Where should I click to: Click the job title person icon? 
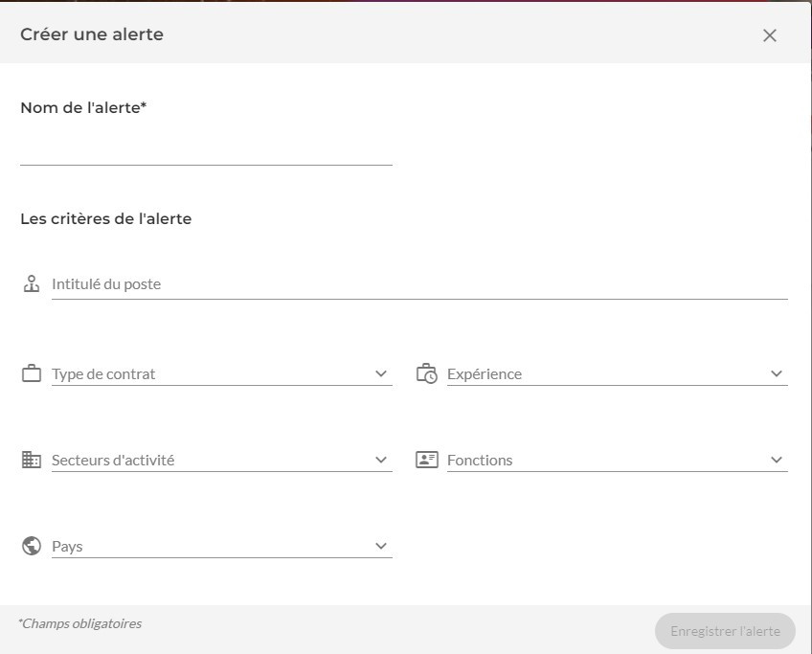click(32, 284)
